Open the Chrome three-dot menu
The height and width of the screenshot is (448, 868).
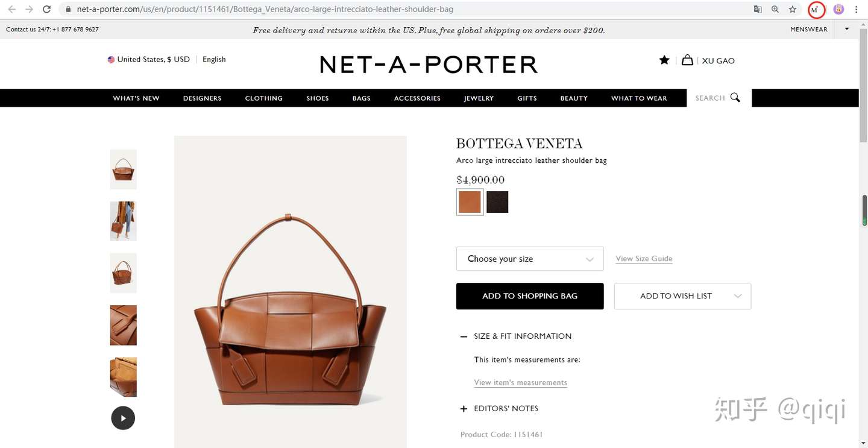pyautogui.click(x=857, y=9)
